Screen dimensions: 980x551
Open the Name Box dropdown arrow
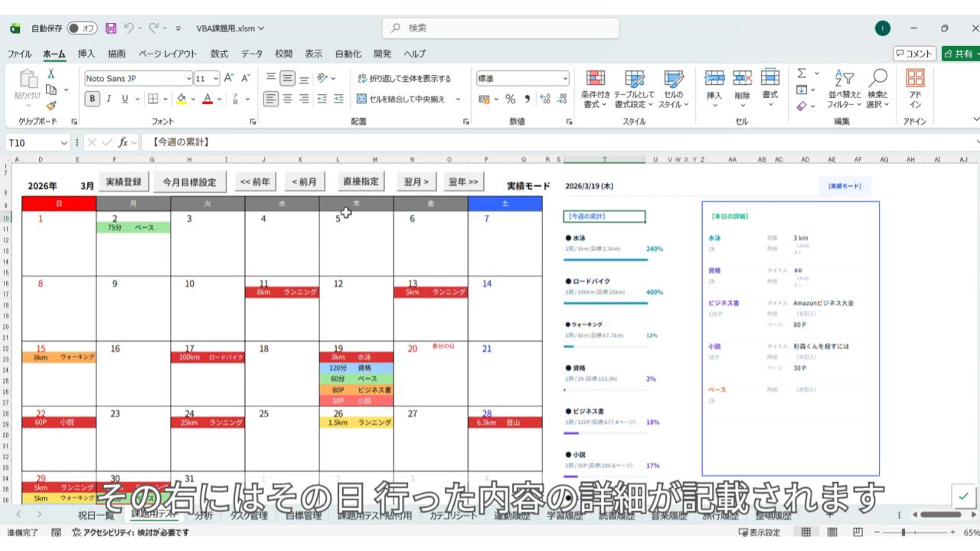click(x=64, y=142)
